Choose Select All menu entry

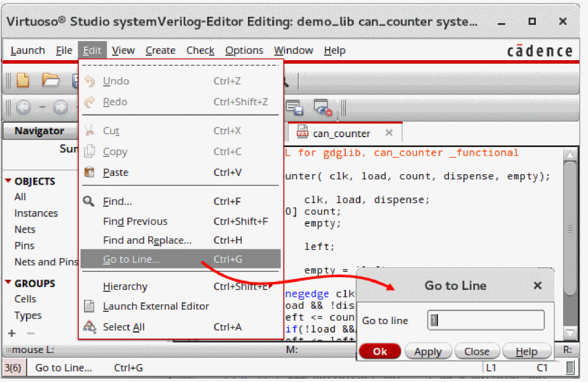(x=181, y=327)
